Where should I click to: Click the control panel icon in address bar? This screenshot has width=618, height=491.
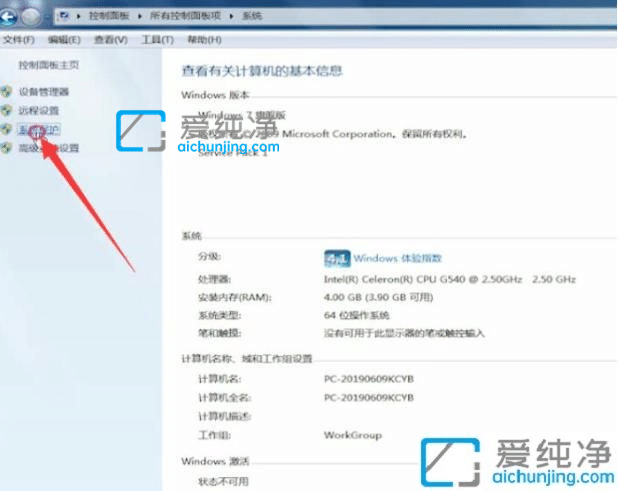click(x=63, y=16)
